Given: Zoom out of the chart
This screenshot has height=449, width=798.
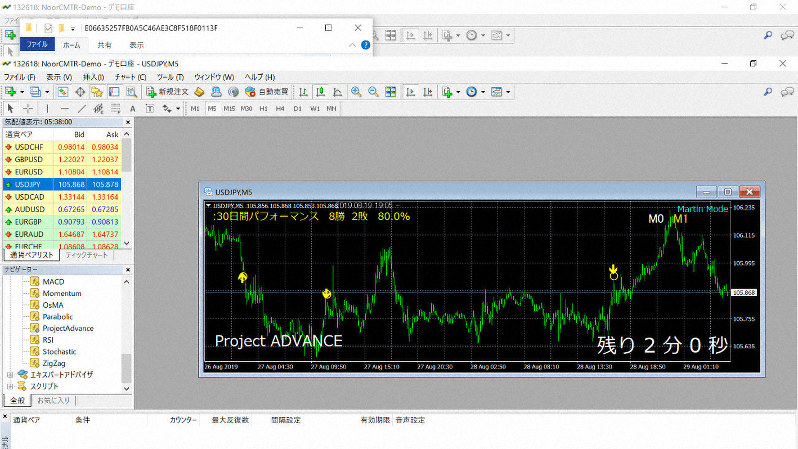Looking at the screenshot, I should coord(373,92).
